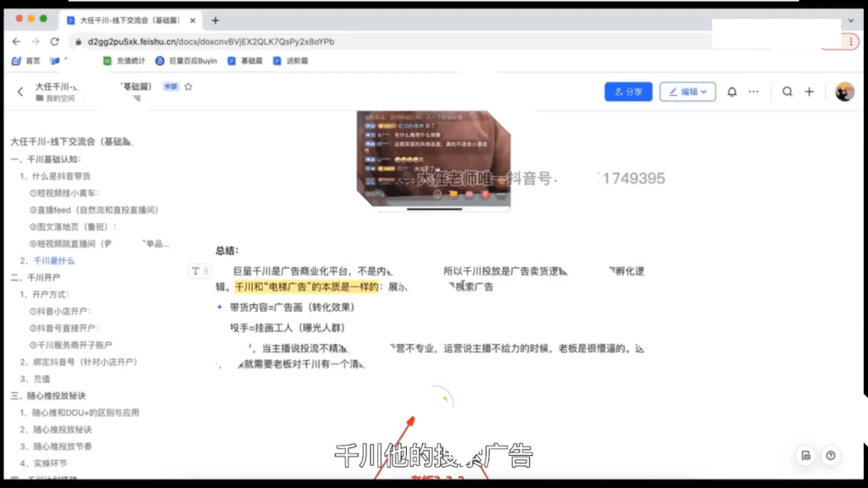Image resolution: width=868 pixels, height=488 pixels.
Task: Open a new browser tab
Action: coord(215,20)
